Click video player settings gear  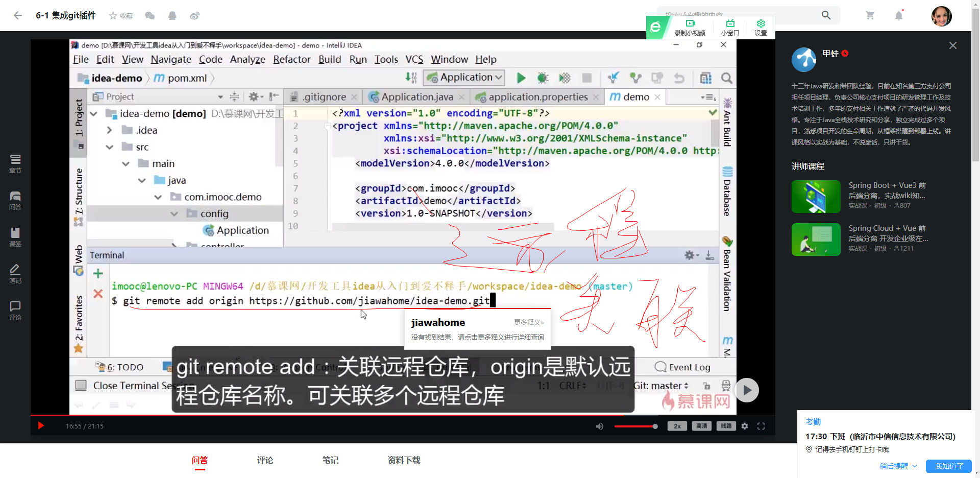(745, 426)
